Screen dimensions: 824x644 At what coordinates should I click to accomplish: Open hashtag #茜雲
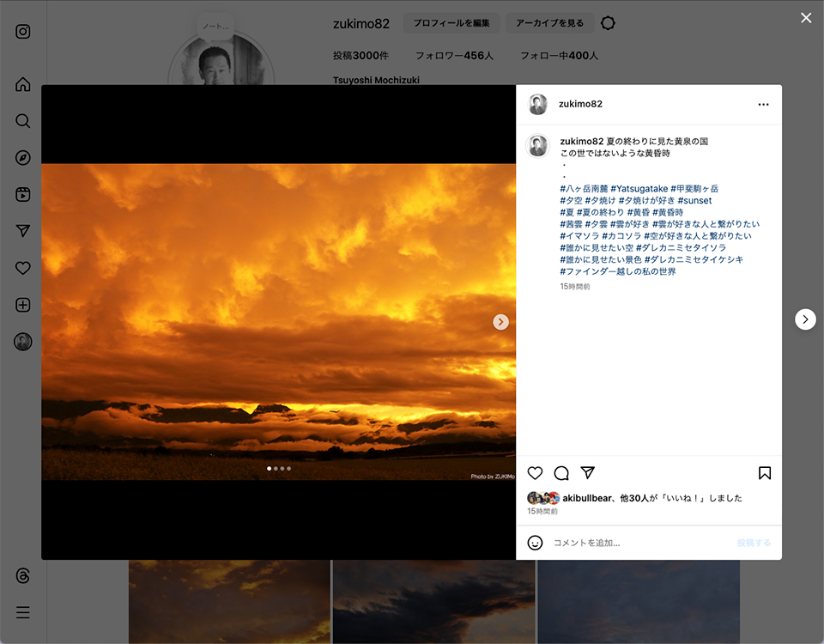[x=572, y=224]
